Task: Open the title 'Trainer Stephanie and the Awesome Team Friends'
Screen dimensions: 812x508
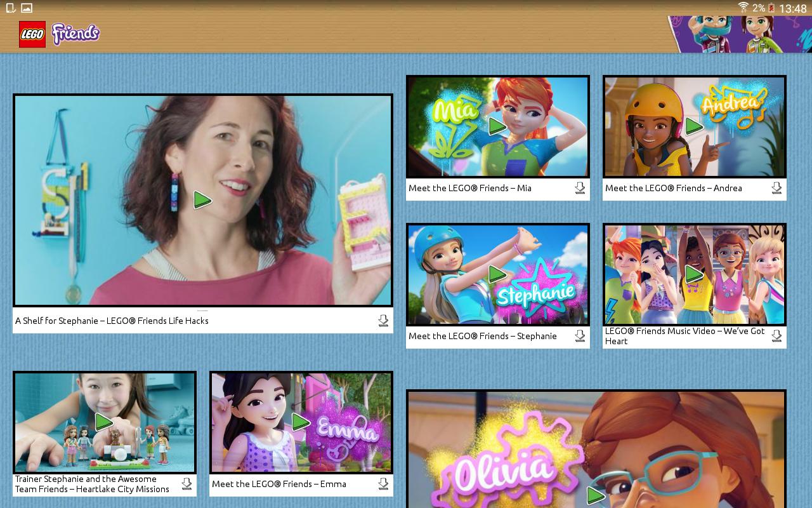Action: click(92, 484)
